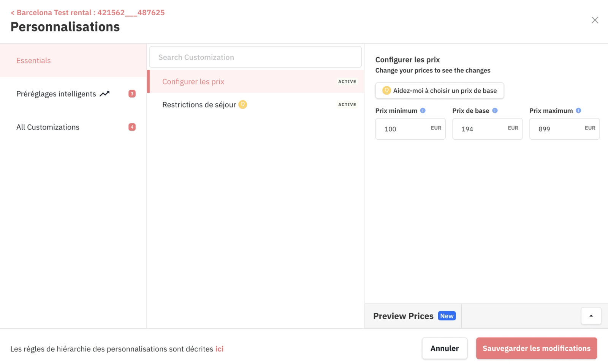Click the Preview Prices heading
The image size is (608, 364).
coord(403,316)
